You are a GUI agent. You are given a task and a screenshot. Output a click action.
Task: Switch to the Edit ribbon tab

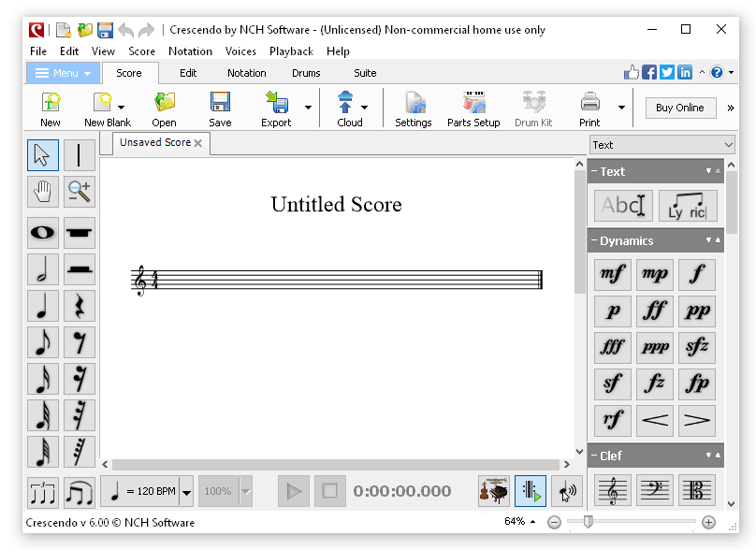(x=188, y=73)
